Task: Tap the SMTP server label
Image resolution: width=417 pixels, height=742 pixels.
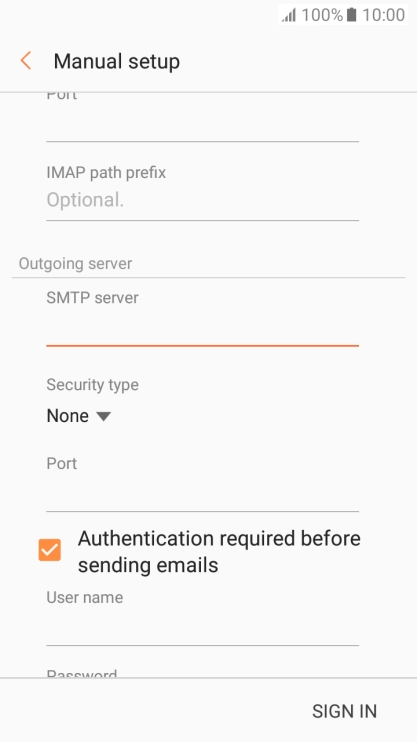Action: pyautogui.click(x=92, y=298)
